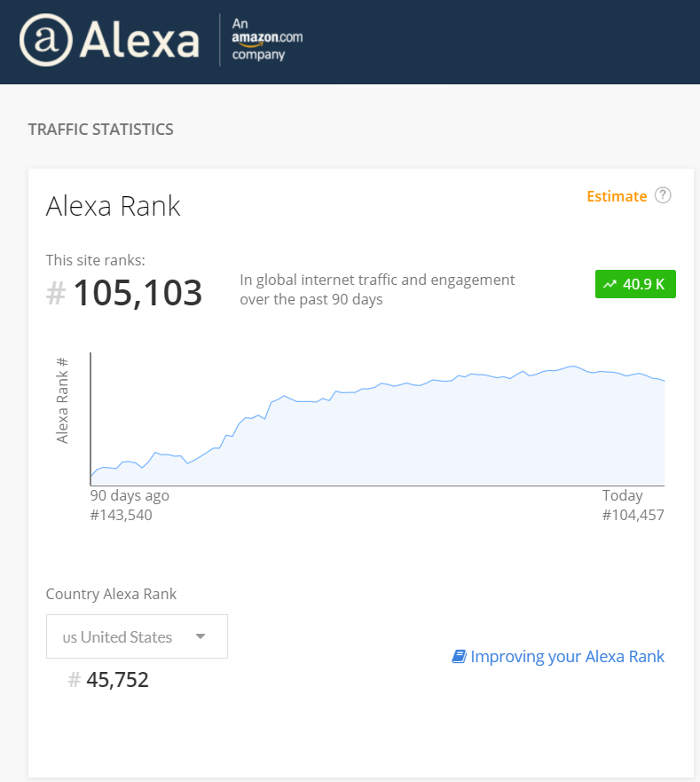The height and width of the screenshot is (782, 700).
Task: Open the Improving your Alexa Rank link
Action: [x=568, y=656]
